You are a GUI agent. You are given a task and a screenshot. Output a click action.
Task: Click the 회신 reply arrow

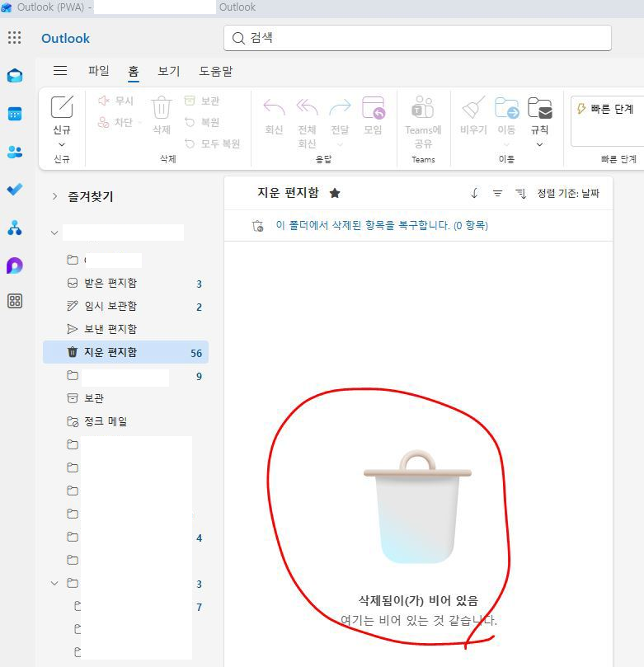[x=274, y=115]
